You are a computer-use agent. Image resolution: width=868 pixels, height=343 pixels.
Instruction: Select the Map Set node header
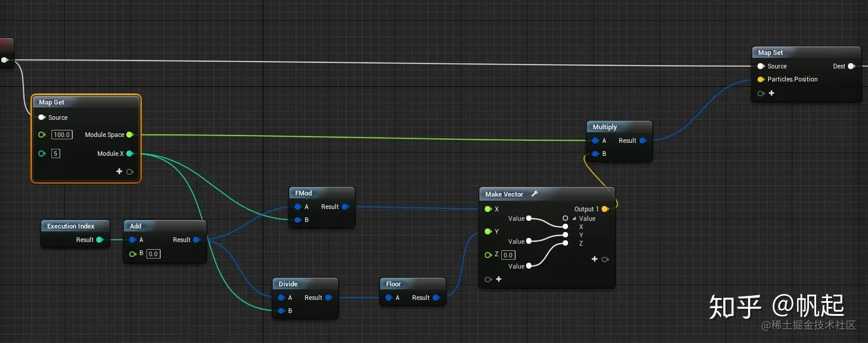[806, 53]
